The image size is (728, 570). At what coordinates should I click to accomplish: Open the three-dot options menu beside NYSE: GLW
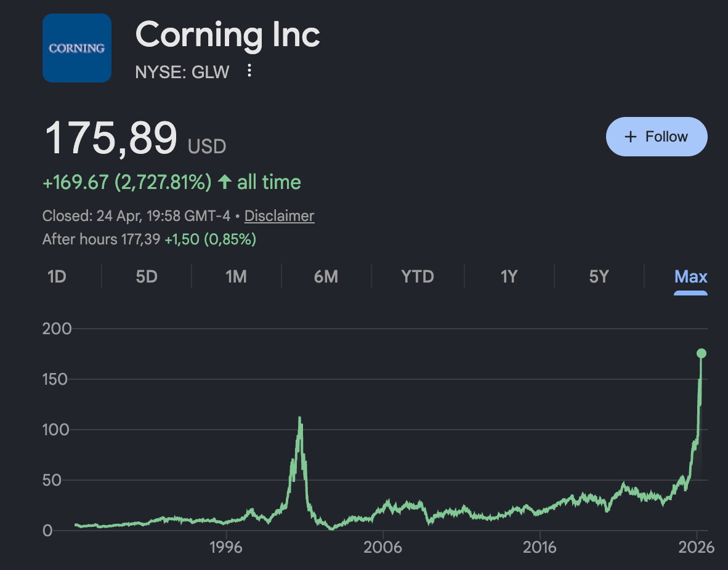pyautogui.click(x=249, y=71)
